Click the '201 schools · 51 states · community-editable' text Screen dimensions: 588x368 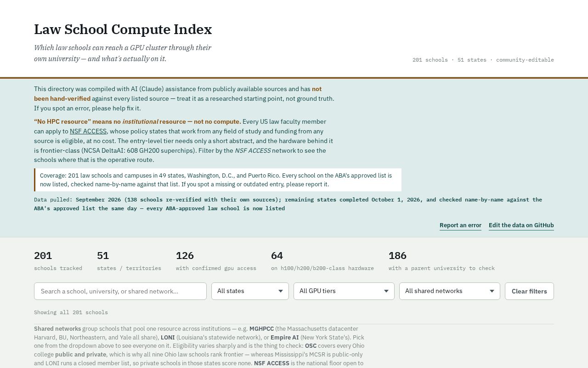click(483, 60)
